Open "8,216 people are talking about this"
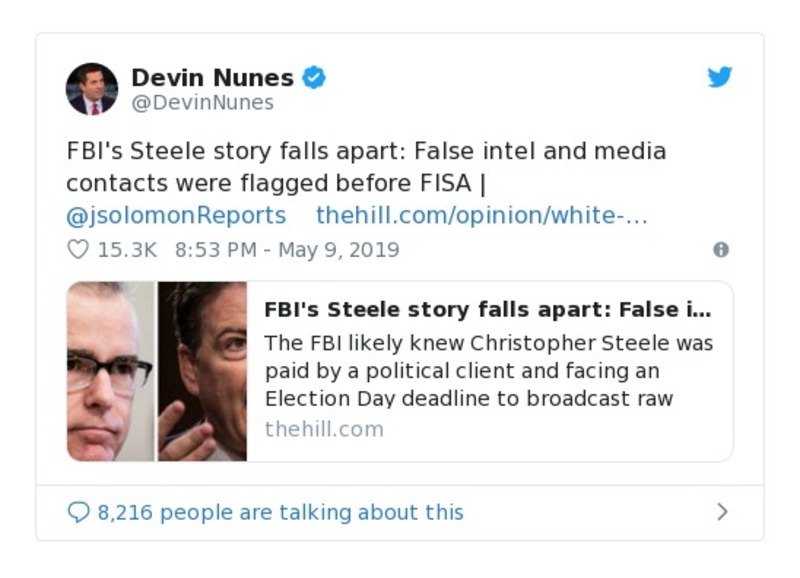 (280, 512)
